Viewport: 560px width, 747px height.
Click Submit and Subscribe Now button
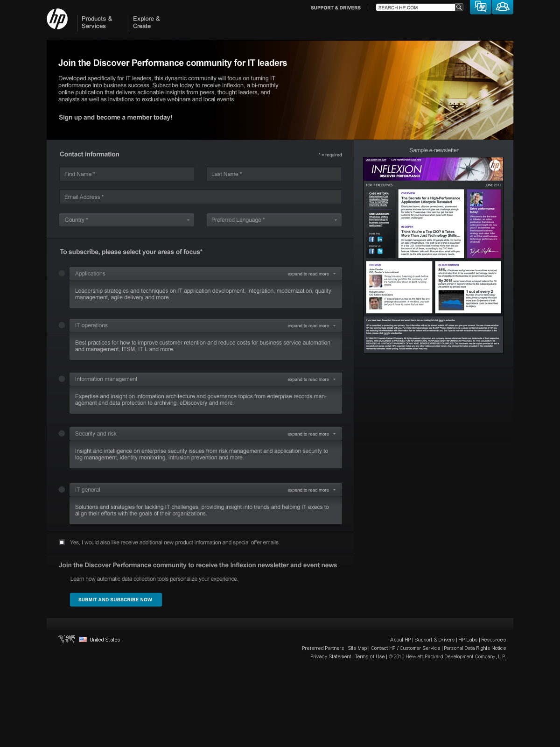116,600
